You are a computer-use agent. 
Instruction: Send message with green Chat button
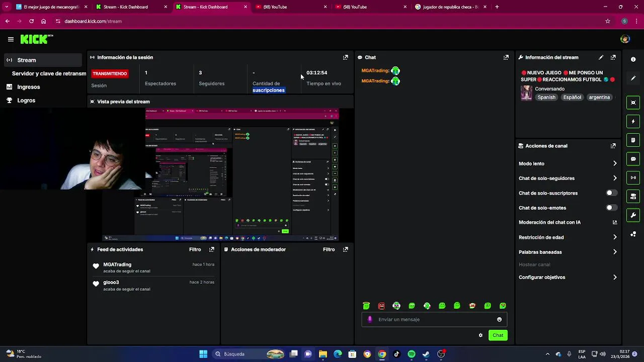[498, 335]
